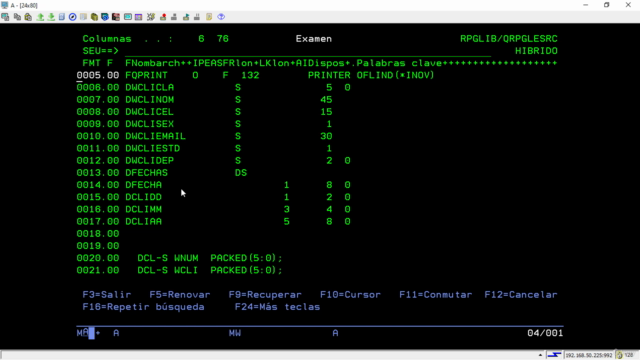Click the blue document toolbar icon
The image size is (640, 360).
pyautogui.click(x=62, y=17)
